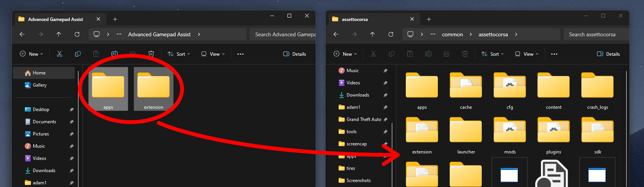Screen dimensions: 644x187
Task: Open View dropdown in assettocorsa window
Action: [527, 54]
